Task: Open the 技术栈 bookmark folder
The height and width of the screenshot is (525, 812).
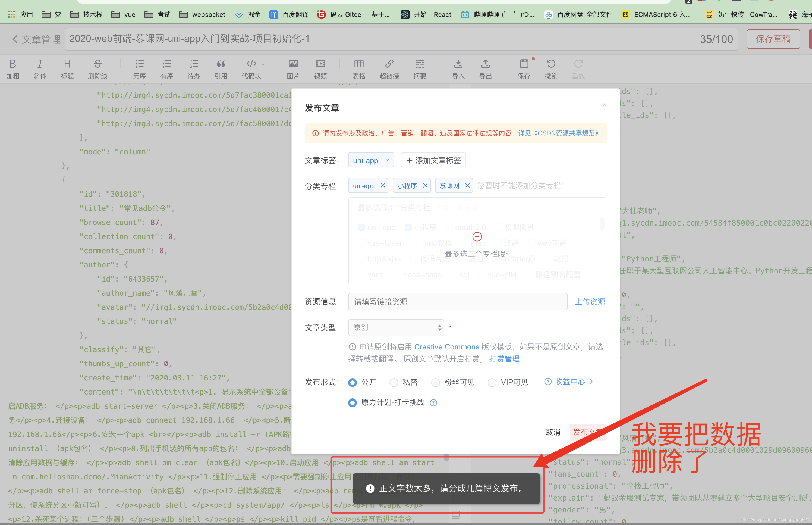Action: pyautogui.click(x=86, y=14)
